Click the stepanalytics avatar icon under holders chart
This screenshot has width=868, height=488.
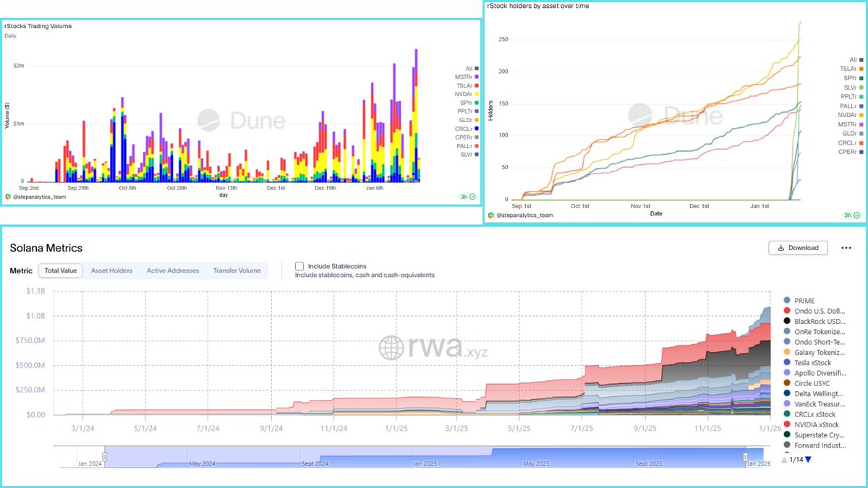click(x=491, y=215)
